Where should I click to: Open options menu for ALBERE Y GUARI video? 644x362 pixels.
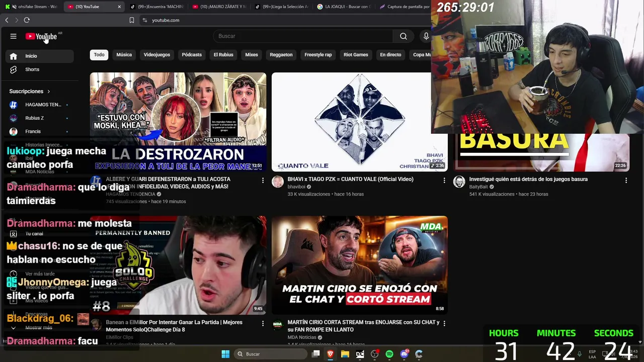click(x=263, y=180)
